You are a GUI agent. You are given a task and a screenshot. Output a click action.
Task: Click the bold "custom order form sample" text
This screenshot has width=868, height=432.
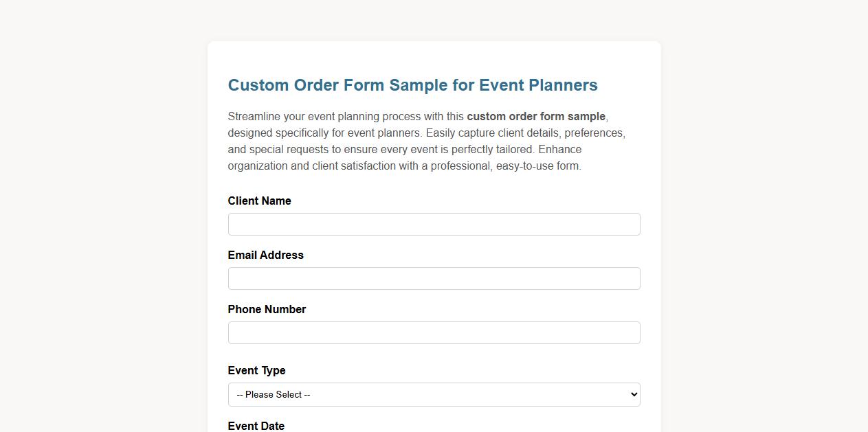[x=536, y=116]
